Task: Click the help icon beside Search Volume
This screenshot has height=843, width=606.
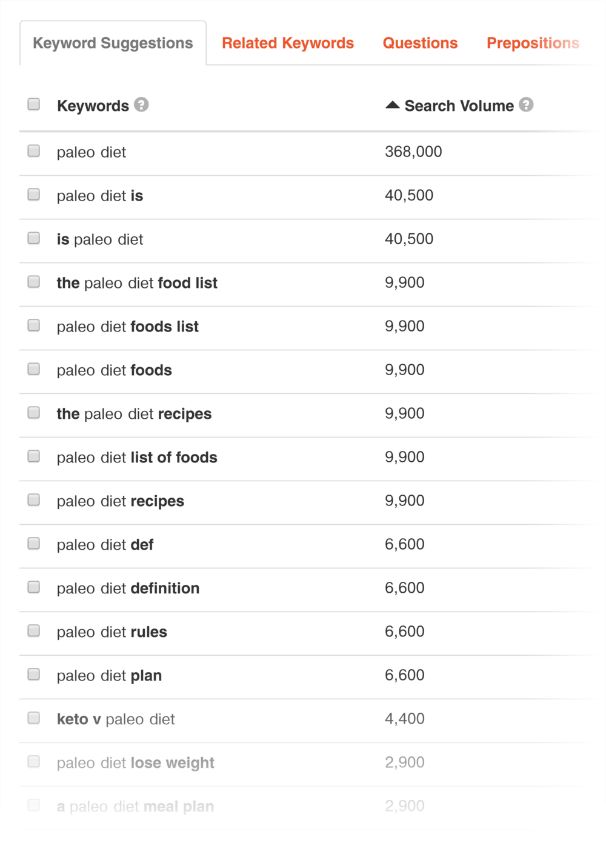Action: click(x=526, y=105)
